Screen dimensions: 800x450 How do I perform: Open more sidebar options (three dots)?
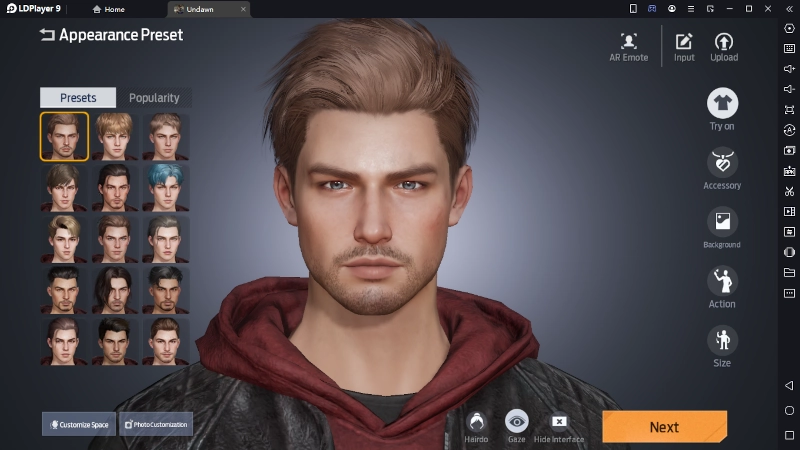789,293
